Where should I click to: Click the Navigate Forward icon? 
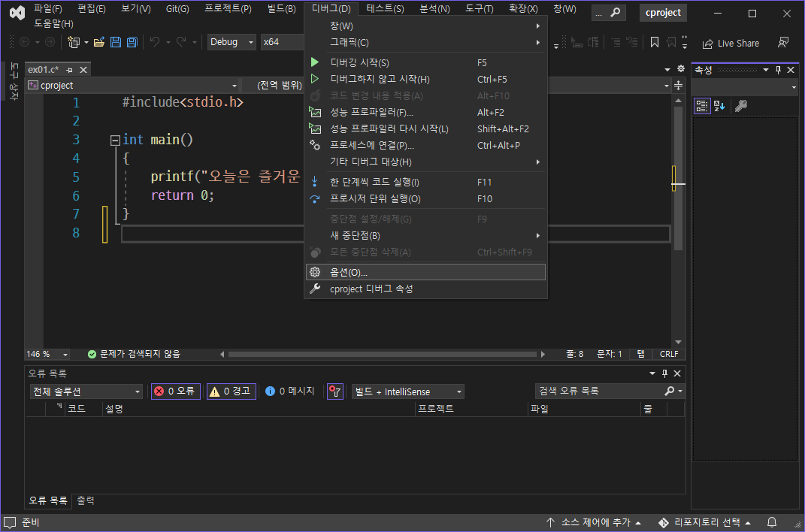pyautogui.click(x=50, y=42)
